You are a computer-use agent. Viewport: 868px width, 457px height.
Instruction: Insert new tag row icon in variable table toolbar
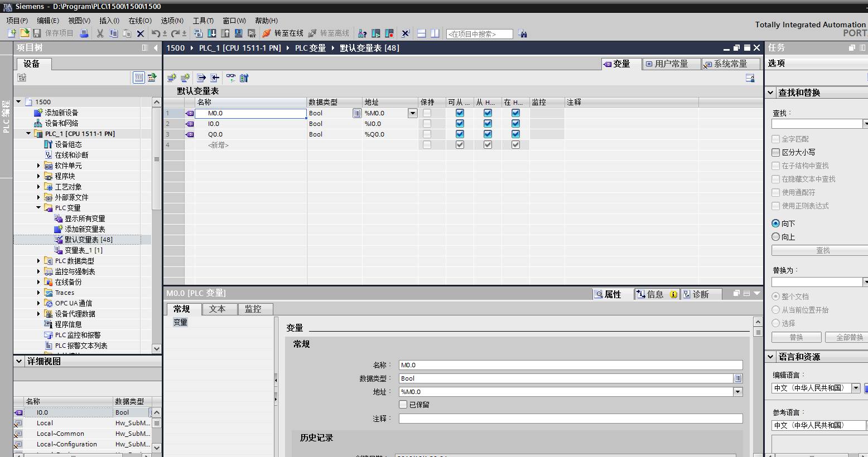click(172, 78)
